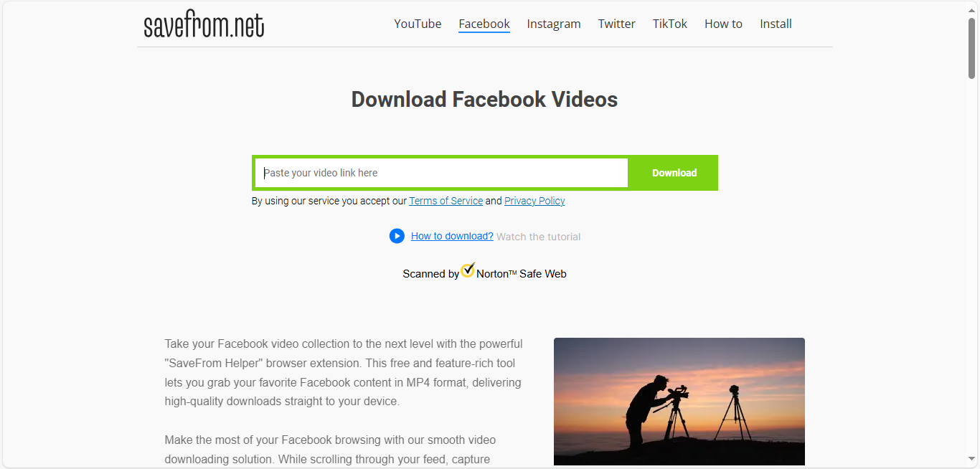
Task: Click the scrollbar down arrow
Action: pyautogui.click(x=972, y=459)
